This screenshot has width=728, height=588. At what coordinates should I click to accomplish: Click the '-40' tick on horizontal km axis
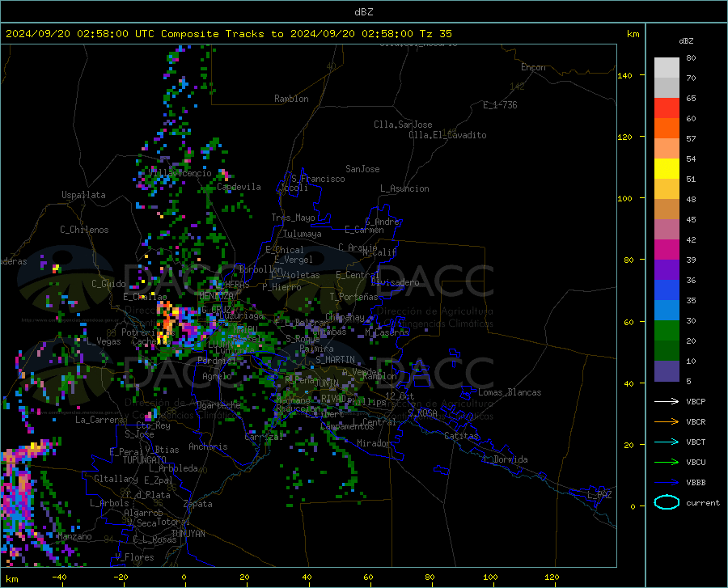coord(59,577)
